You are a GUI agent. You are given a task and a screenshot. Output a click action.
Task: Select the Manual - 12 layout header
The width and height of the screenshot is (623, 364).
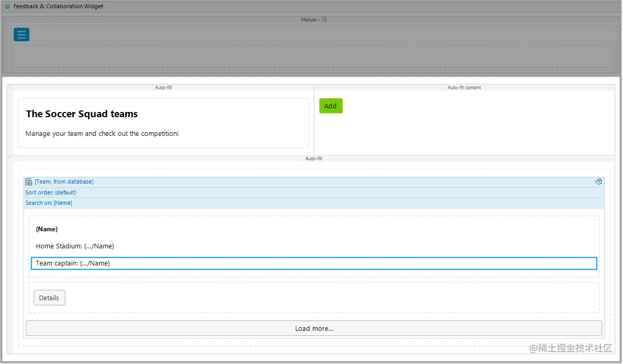[x=314, y=20]
